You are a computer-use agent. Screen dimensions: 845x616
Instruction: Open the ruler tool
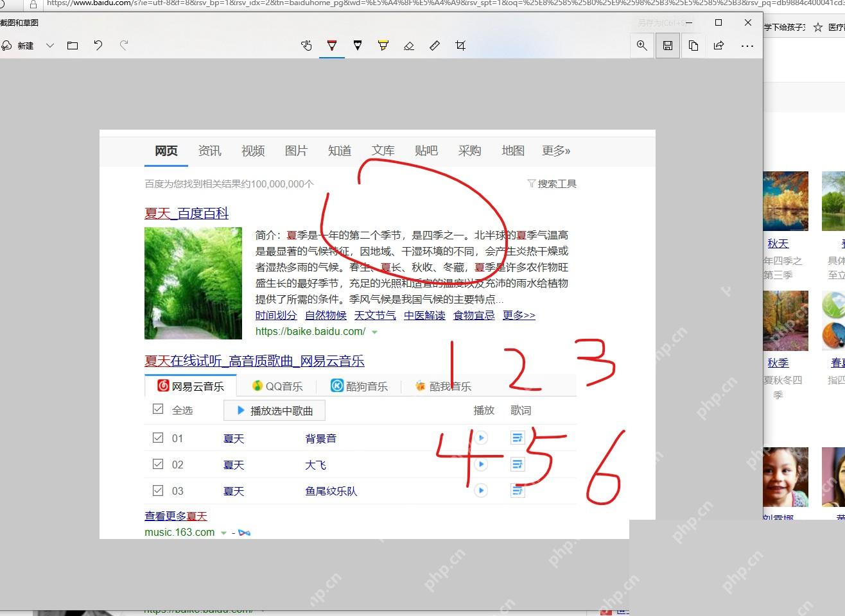click(435, 46)
